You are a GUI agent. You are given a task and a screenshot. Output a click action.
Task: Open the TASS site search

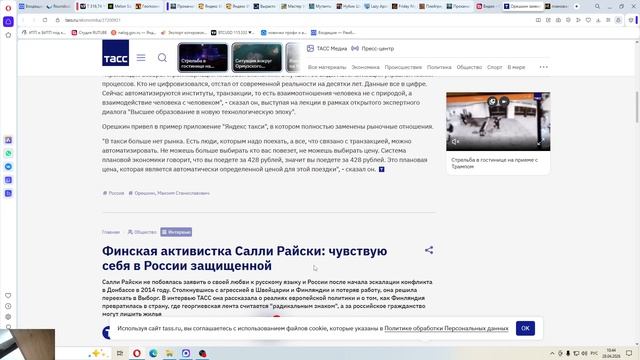[x=162, y=58]
